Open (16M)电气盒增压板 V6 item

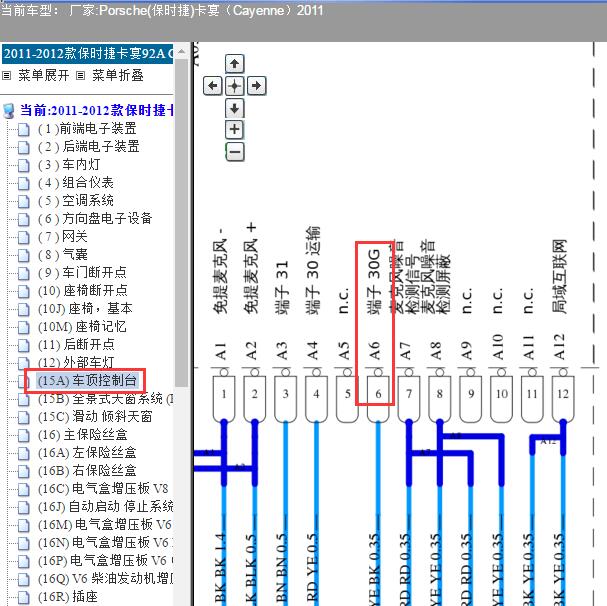(105, 525)
